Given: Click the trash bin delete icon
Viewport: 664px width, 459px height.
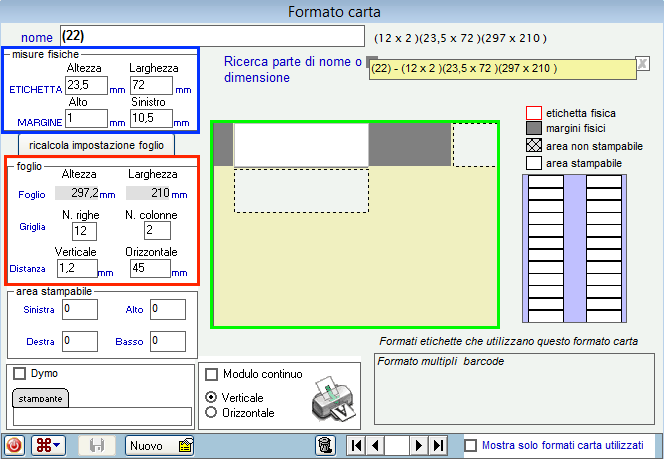Looking at the screenshot, I should pos(324,445).
